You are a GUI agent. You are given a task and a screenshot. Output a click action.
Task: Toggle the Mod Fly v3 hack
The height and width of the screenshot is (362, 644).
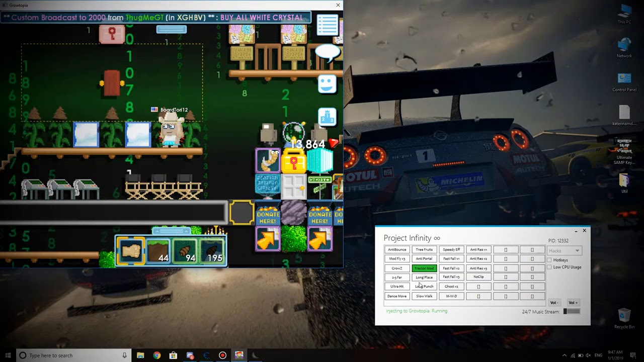[x=397, y=258]
